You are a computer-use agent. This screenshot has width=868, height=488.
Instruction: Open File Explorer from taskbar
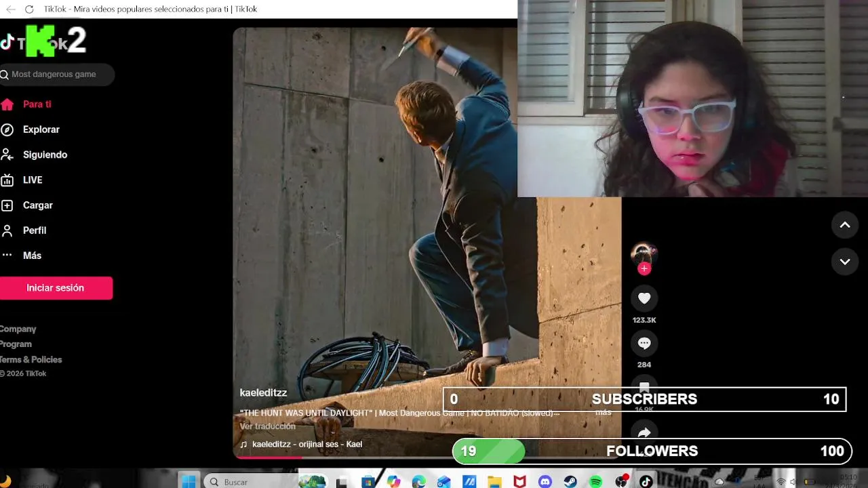(494, 481)
